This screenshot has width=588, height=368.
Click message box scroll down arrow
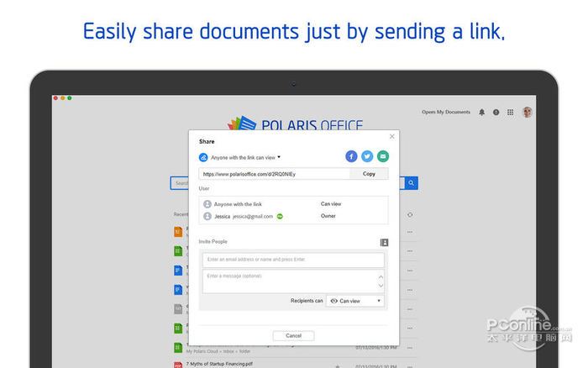coord(381,286)
